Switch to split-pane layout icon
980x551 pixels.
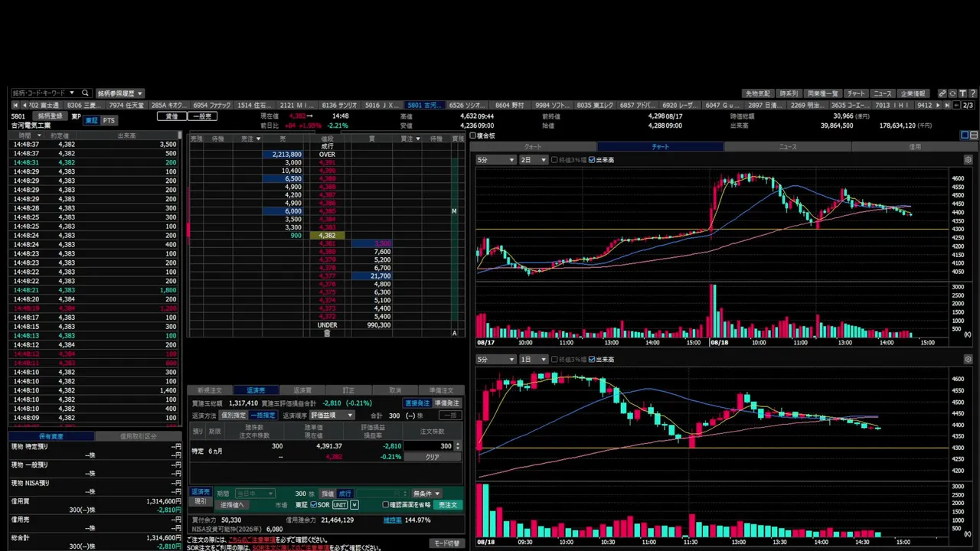(x=974, y=135)
